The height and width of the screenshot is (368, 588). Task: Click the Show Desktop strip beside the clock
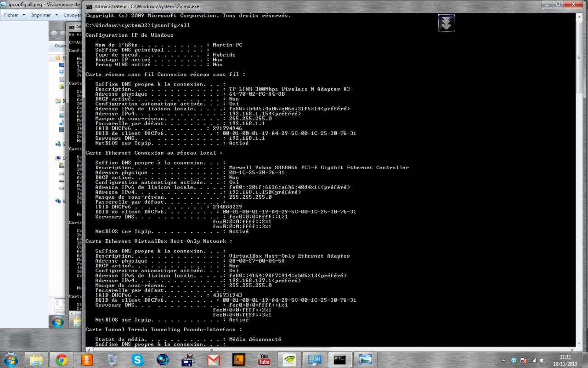coord(584,360)
